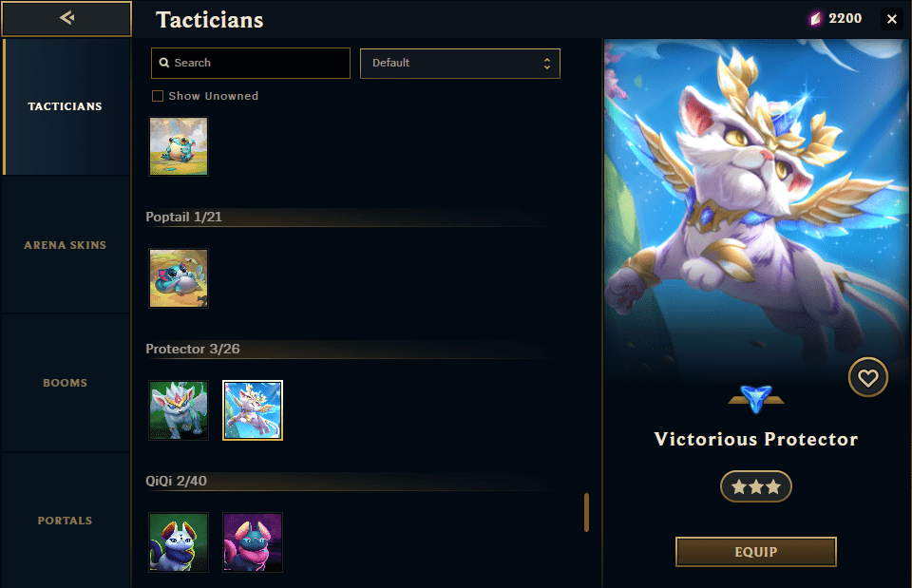The image size is (912, 588).
Task: Click the three-star level selector
Action: coord(755,486)
